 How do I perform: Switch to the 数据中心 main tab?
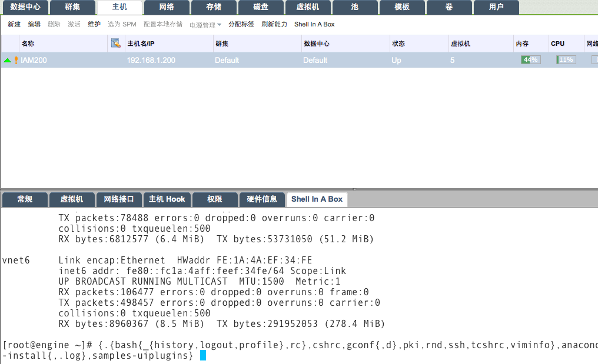tap(25, 7)
